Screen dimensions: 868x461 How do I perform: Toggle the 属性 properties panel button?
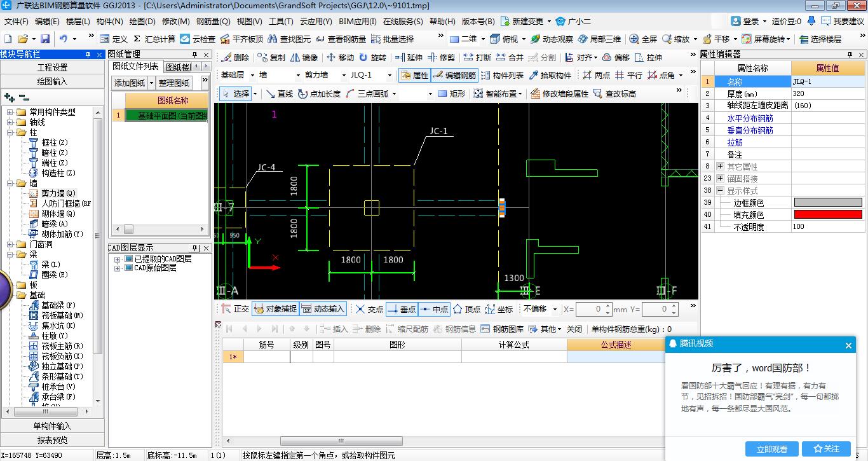[414, 75]
